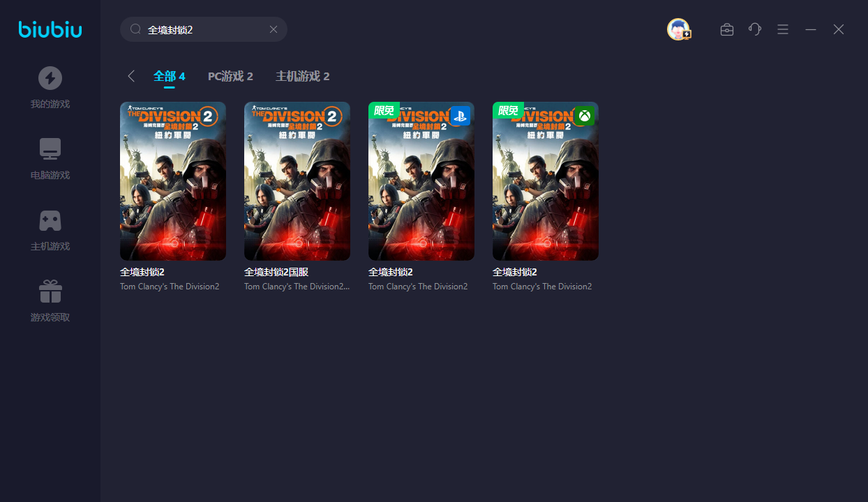Open the hamburger main menu
868x502 pixels.
point(783,29)
